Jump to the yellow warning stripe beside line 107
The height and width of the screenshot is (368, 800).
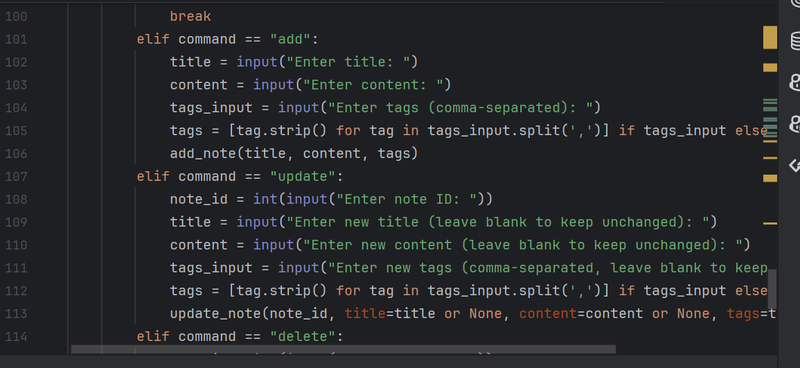tap(770, 178)
